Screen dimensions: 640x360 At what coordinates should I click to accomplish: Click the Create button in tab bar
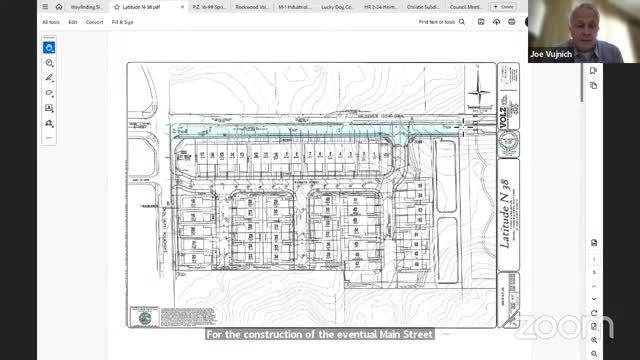click(504, 7)
